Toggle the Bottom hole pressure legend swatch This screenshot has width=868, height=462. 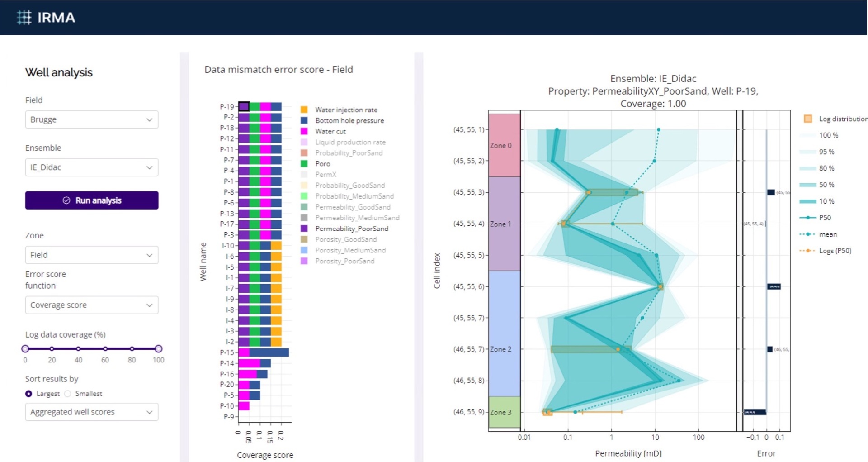(x=304, y=121)
